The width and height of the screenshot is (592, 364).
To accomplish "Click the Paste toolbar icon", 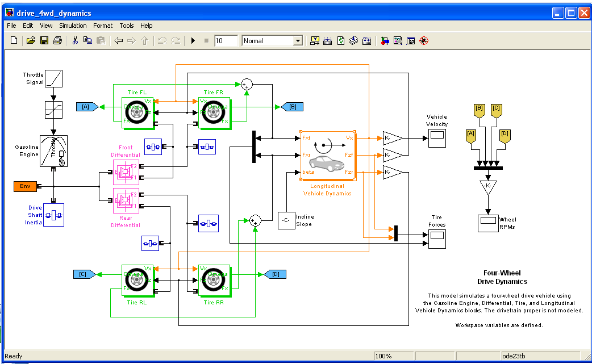I will click(101, 40).
